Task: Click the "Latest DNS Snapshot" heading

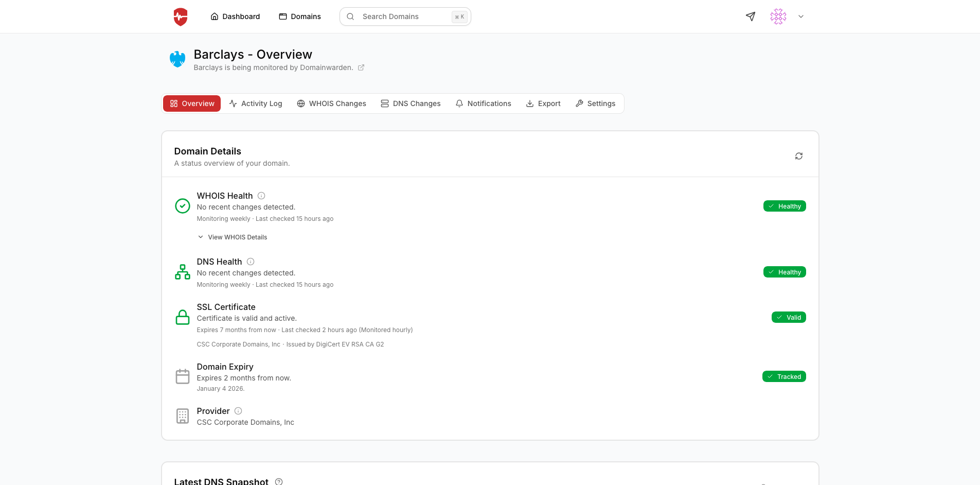Action: point(221,481)
